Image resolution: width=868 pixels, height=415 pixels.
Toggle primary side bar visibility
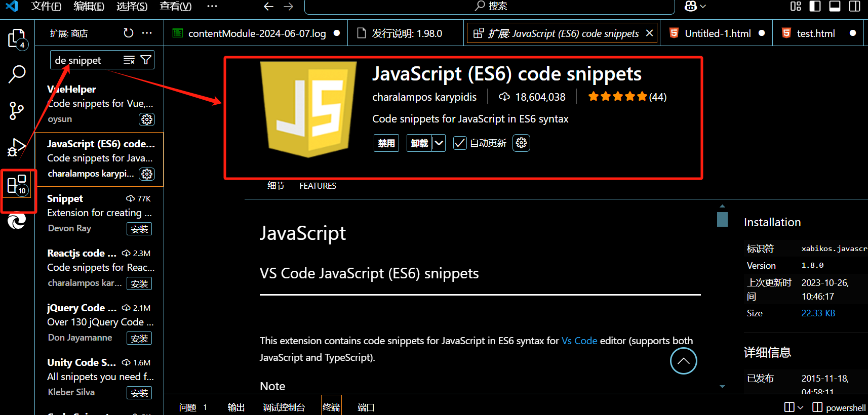(815, 6)
